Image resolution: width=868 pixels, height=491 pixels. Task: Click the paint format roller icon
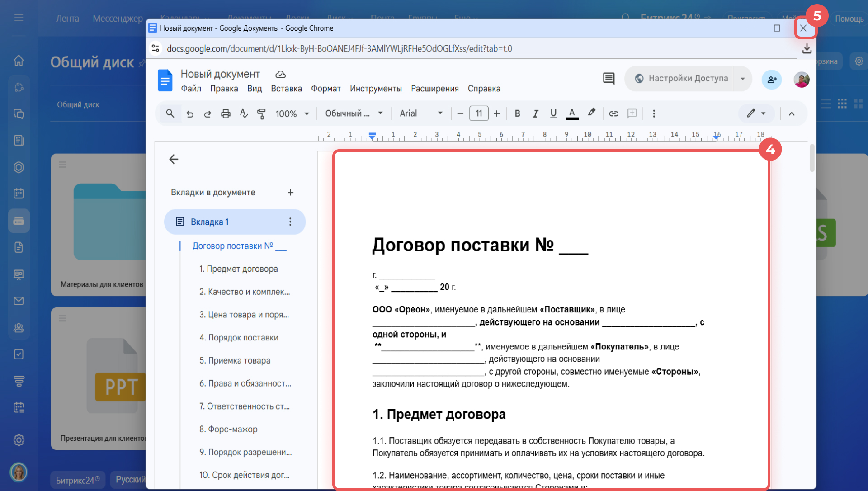click(261, 113)
